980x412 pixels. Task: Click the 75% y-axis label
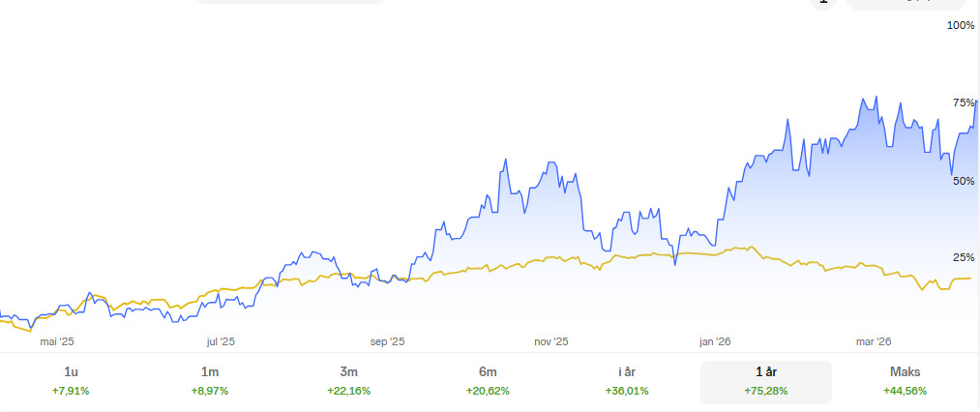click(963, 103)
